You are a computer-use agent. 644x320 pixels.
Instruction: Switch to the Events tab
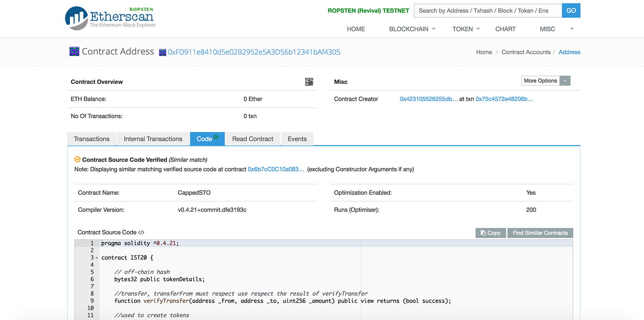(x=297, y=139)
